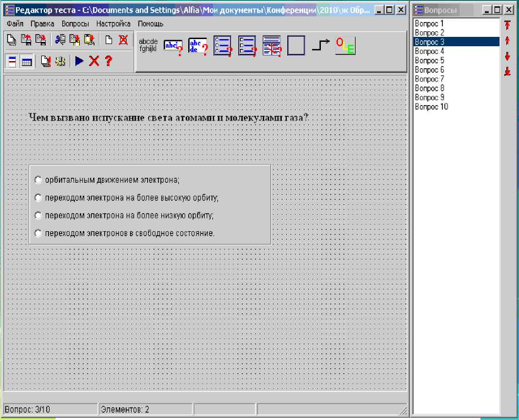The image size is (519, 420).
Task: Insert empty frame rectangle element
Action: coord(296,46)
